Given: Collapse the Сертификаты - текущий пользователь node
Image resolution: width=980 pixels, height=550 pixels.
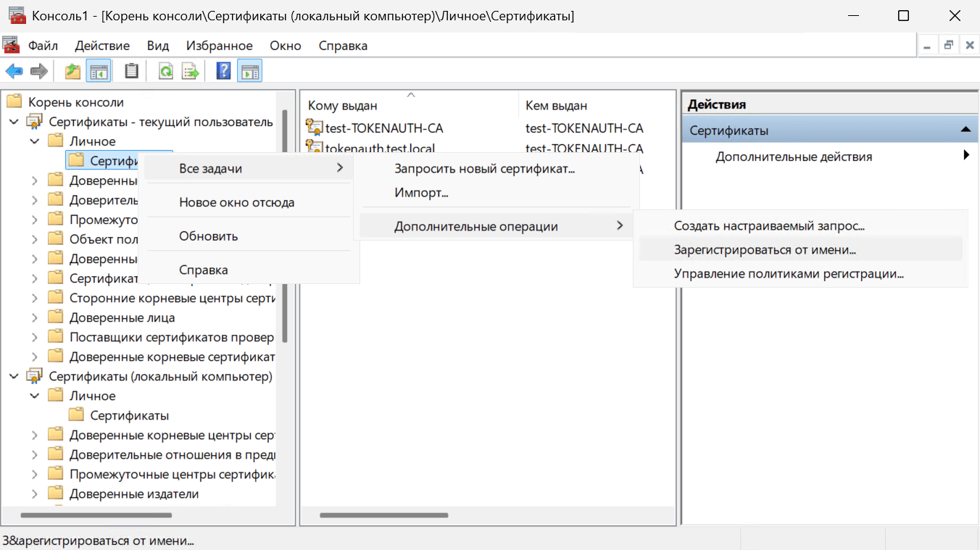Looking at the screenshot, I should point(14,122).
